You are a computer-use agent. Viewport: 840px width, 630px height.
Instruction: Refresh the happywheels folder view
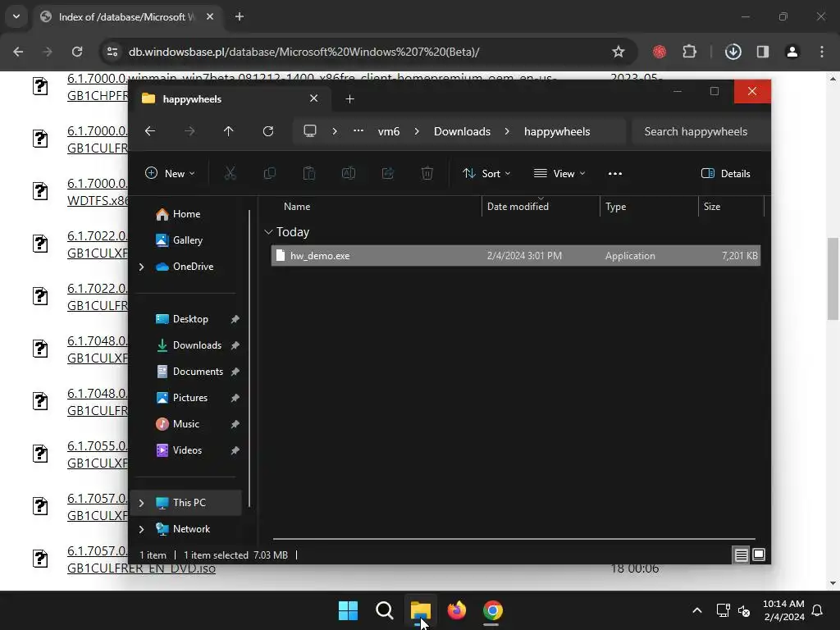click(x=268, y=131)
